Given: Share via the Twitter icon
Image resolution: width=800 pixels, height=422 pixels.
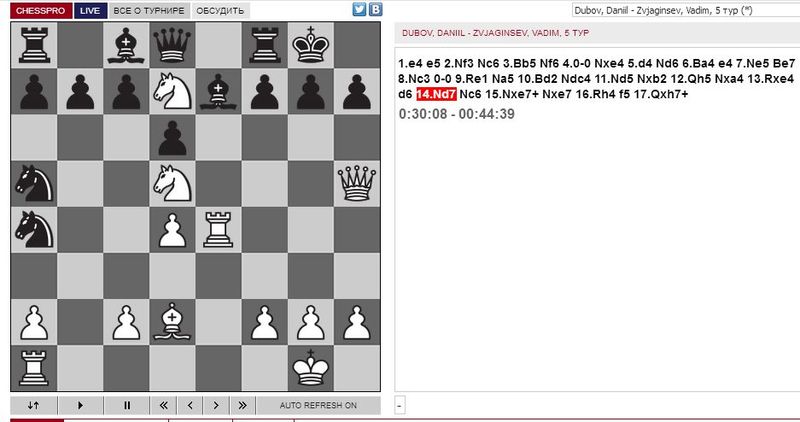Looking at the screenshot, I should click(359, 11).
